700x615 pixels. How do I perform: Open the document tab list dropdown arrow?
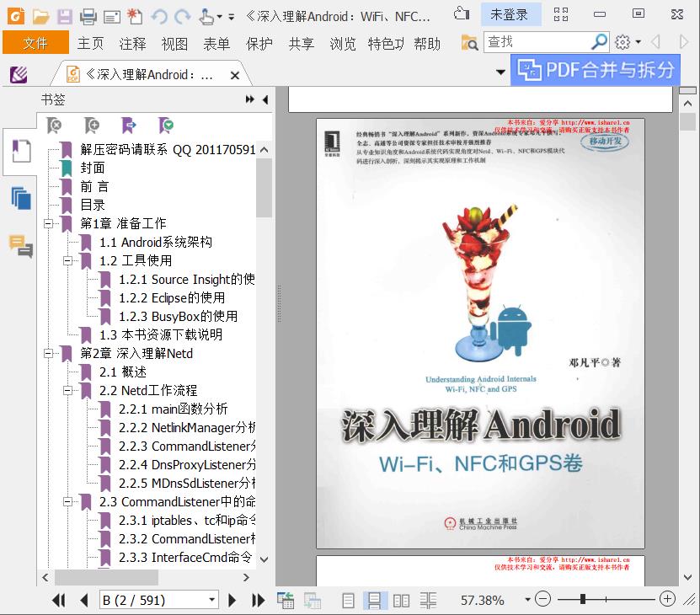501,72
